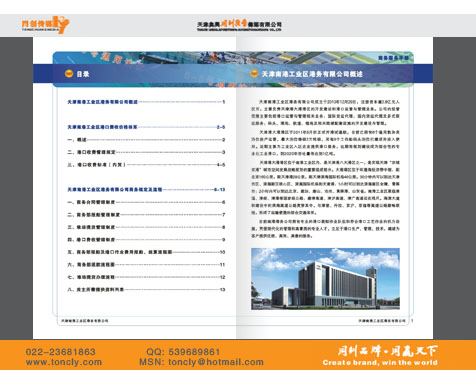Click the company name banner at top center
The image size is (476, 370).
coord(239,25)
